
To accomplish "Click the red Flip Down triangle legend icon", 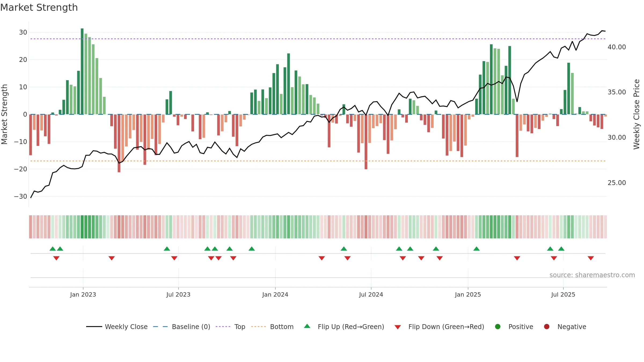I will (398, 327).
